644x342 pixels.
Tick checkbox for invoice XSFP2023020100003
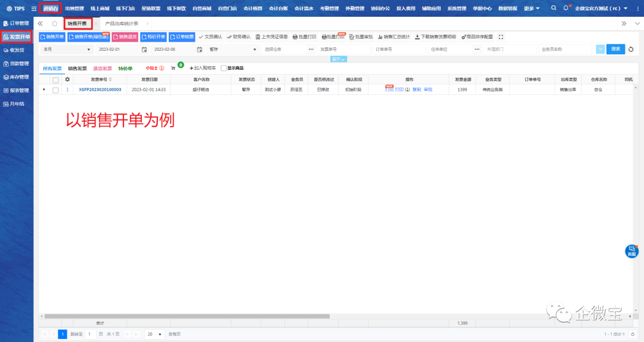click(55, 90)
